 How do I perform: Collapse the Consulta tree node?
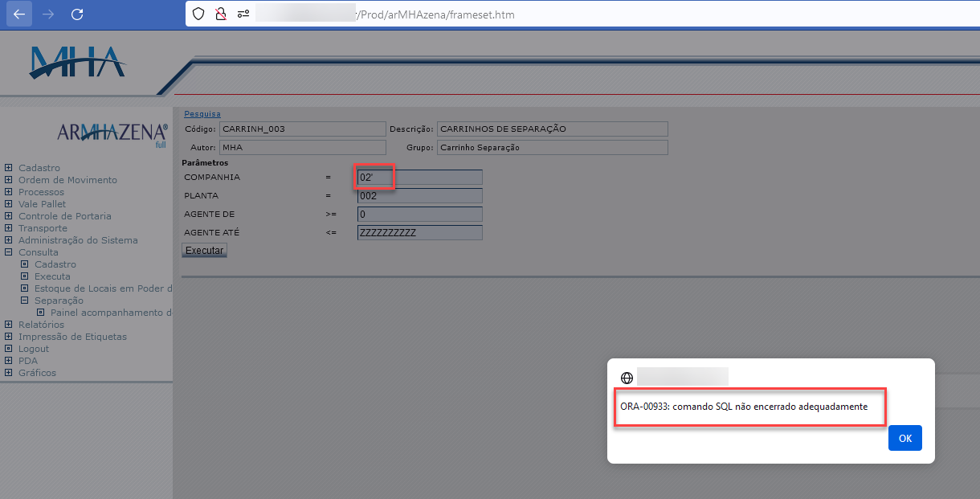point(8,252)
